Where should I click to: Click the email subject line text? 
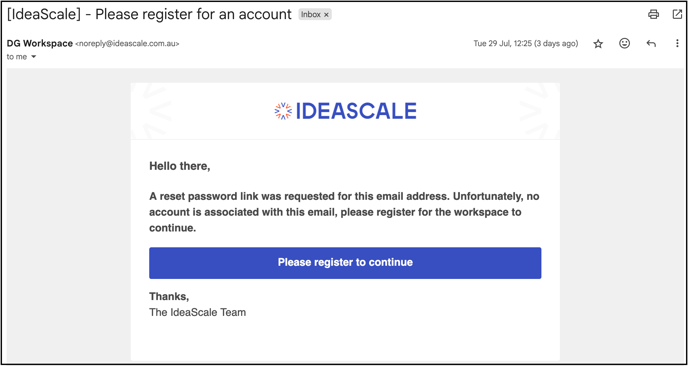(149, 14)
